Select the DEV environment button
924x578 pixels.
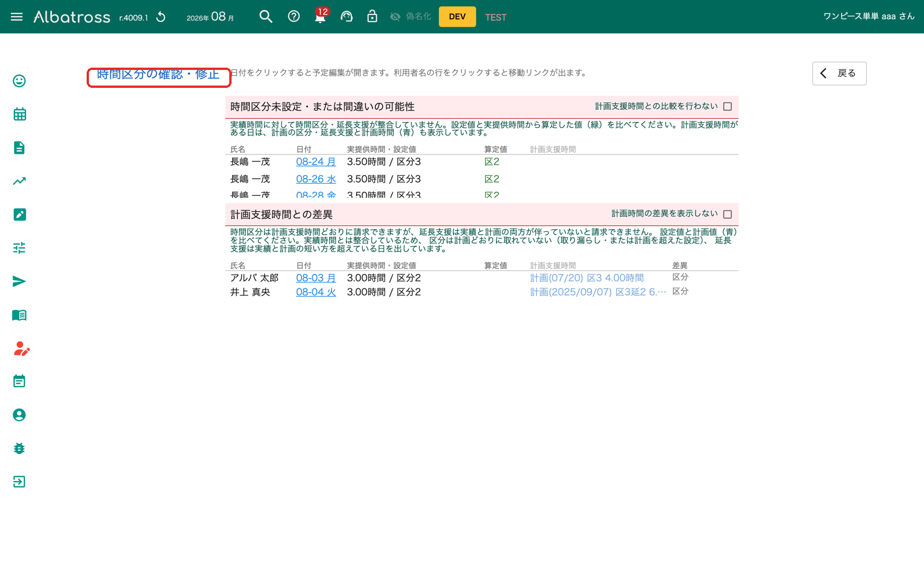(457, 16)
